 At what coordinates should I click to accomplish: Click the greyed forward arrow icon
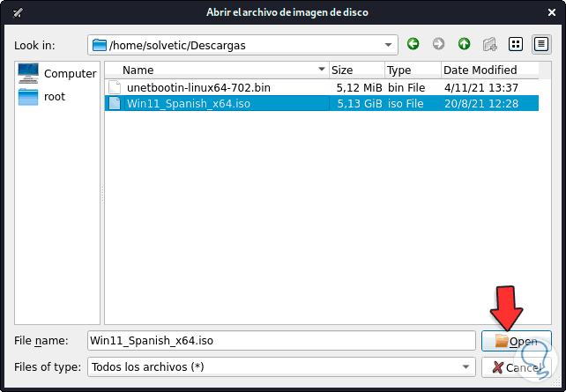tap(438, 44)
